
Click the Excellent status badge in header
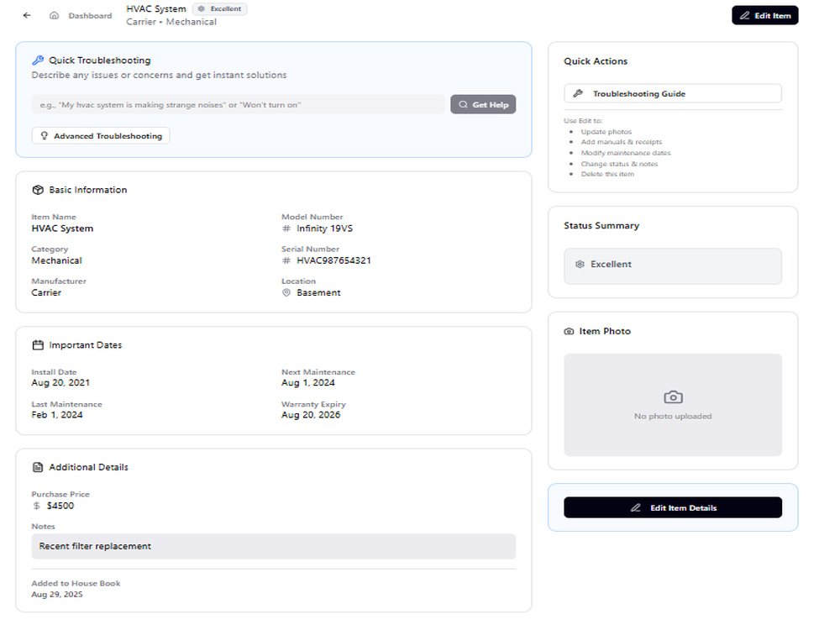219,8
